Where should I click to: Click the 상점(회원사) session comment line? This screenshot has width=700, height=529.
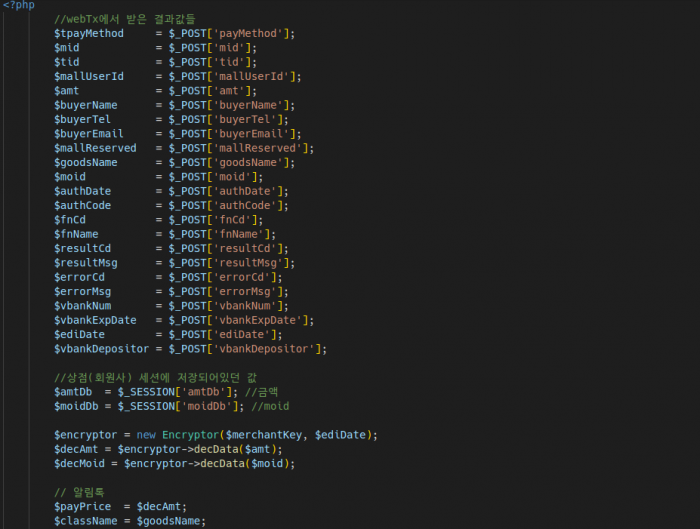pyautogui.click(x=155, y=377)
